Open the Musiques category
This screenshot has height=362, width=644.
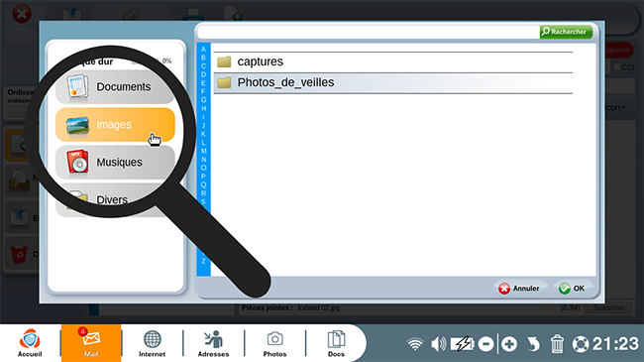[115, 162]
